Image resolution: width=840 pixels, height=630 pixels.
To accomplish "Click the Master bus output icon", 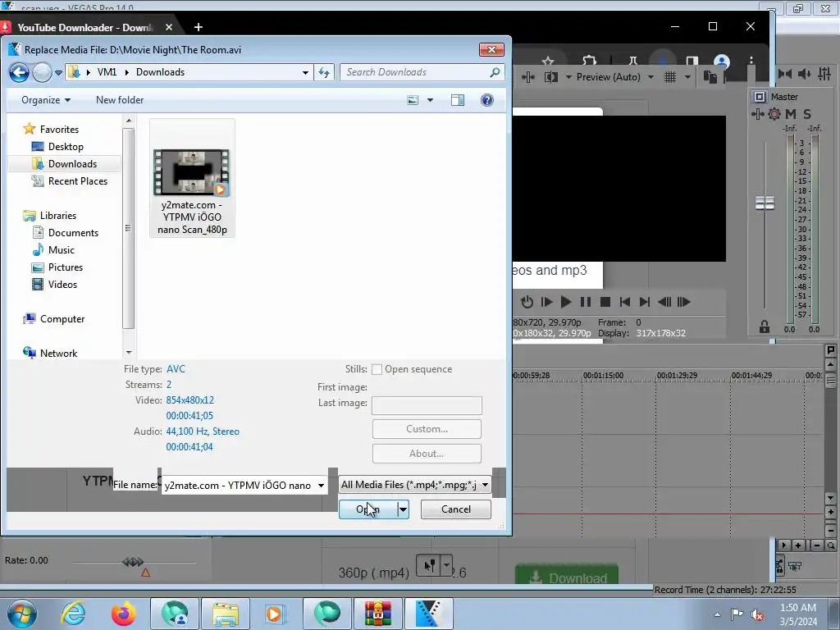I will pos(759,97).
